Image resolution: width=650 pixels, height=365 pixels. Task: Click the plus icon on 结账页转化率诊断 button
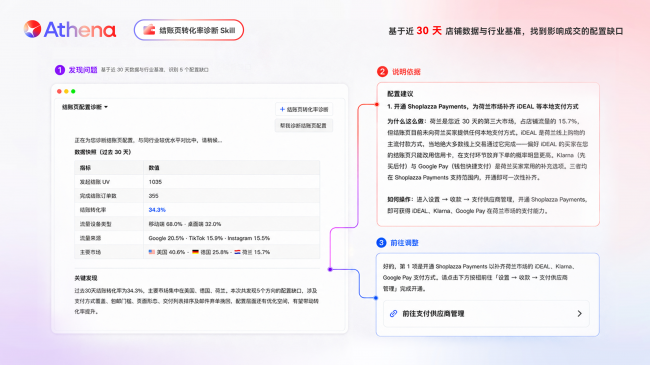coord(282,110)
